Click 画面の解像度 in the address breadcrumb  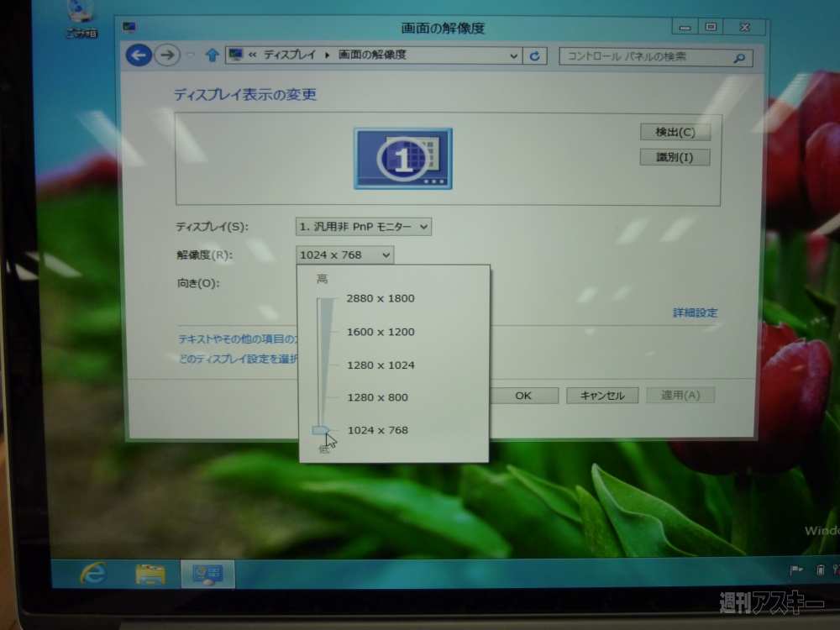[x=372, y=55]
